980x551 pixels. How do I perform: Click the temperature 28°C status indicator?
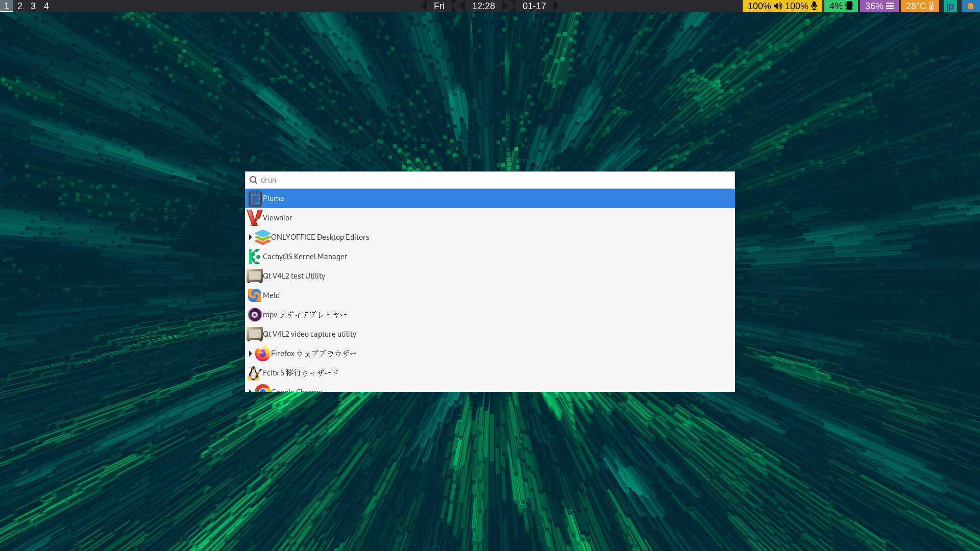coord(919,6)
